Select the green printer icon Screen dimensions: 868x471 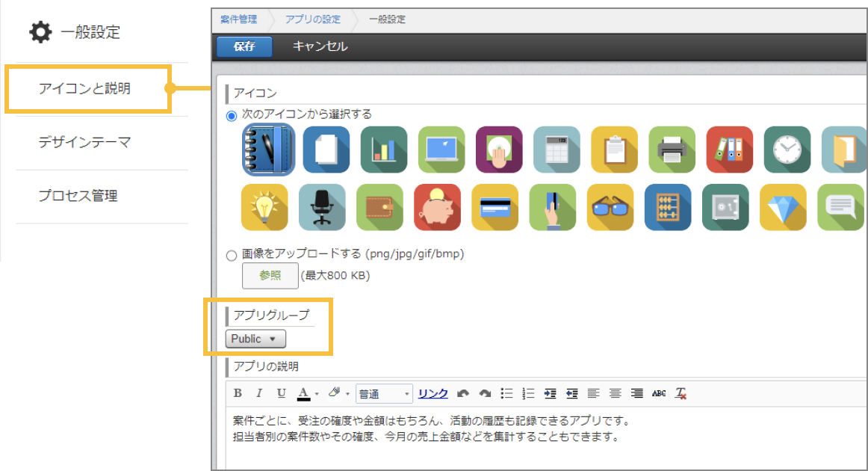[671, 149]
